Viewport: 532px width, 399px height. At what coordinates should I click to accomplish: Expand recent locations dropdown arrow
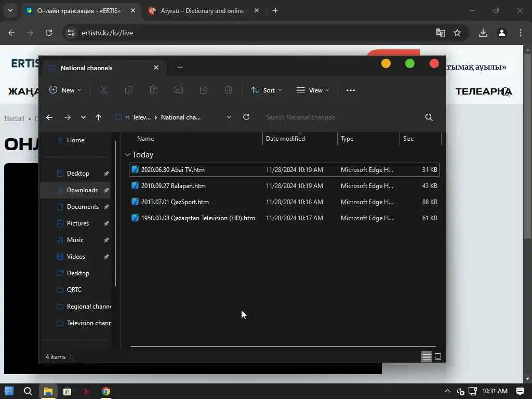point(83,117)
